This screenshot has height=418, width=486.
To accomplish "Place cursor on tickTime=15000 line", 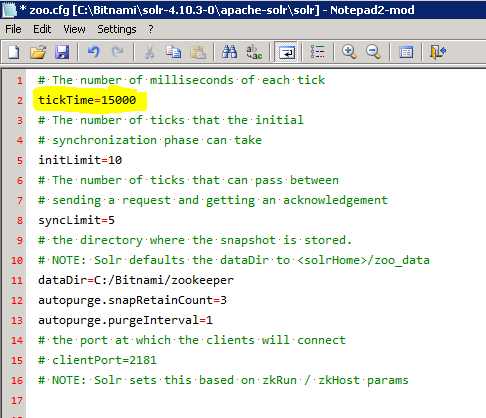I will [87, 100].
